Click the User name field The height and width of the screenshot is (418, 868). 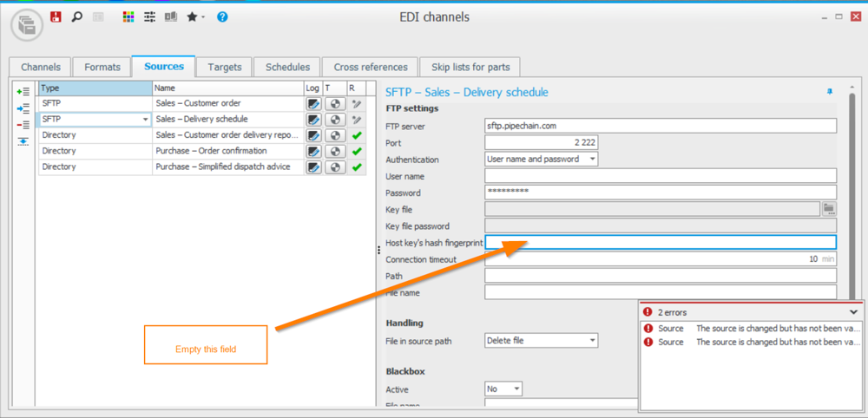point(661,176)
